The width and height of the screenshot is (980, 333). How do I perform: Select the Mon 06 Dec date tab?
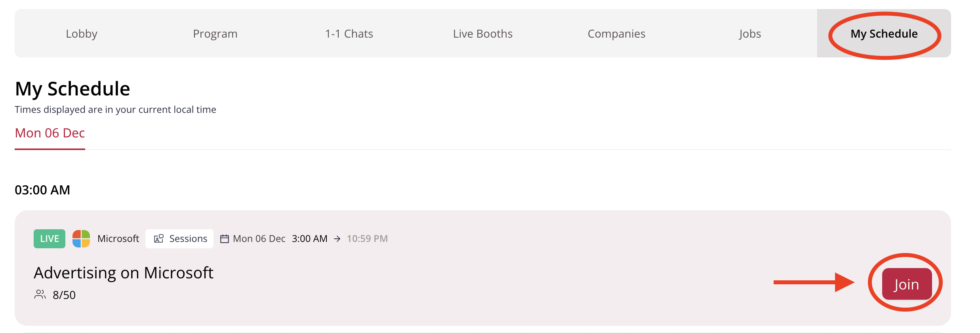pyautogui.click(x=50, y=133)
